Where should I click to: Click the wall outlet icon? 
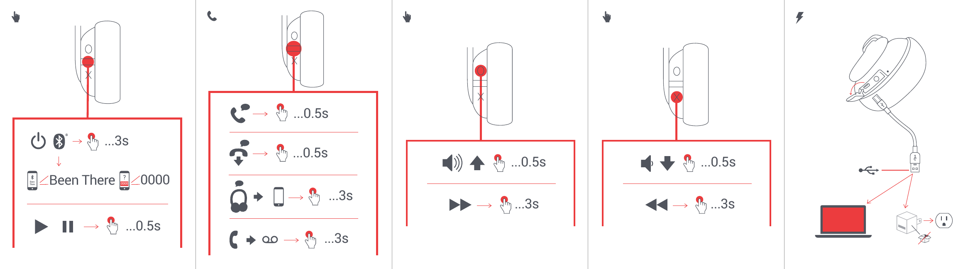click(944, 220)
